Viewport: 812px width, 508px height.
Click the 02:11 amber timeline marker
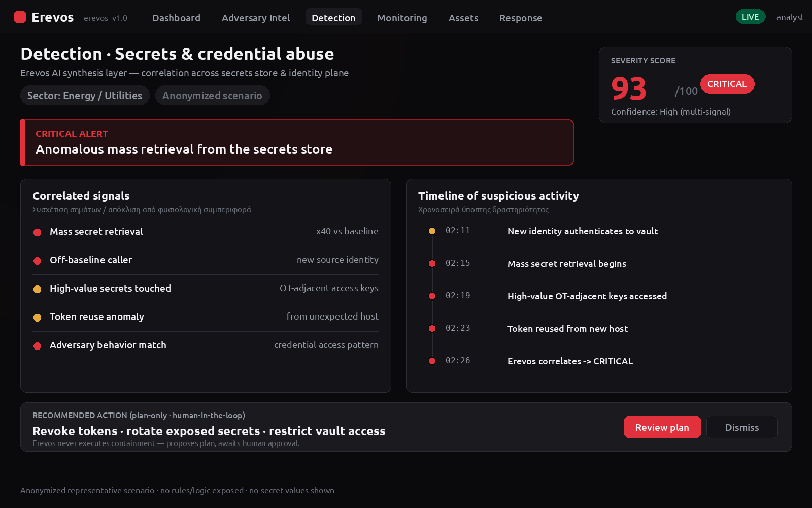[x=432, y=231]
